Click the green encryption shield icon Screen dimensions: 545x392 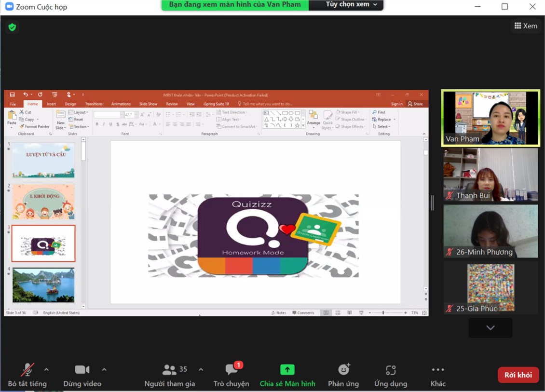[x=12, y=27]
